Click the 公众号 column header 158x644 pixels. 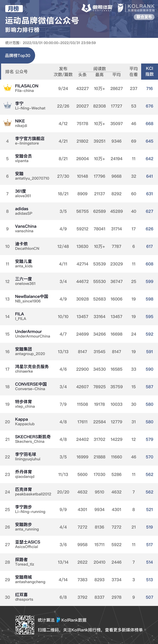pyautogui.click(x=21, y=72)
